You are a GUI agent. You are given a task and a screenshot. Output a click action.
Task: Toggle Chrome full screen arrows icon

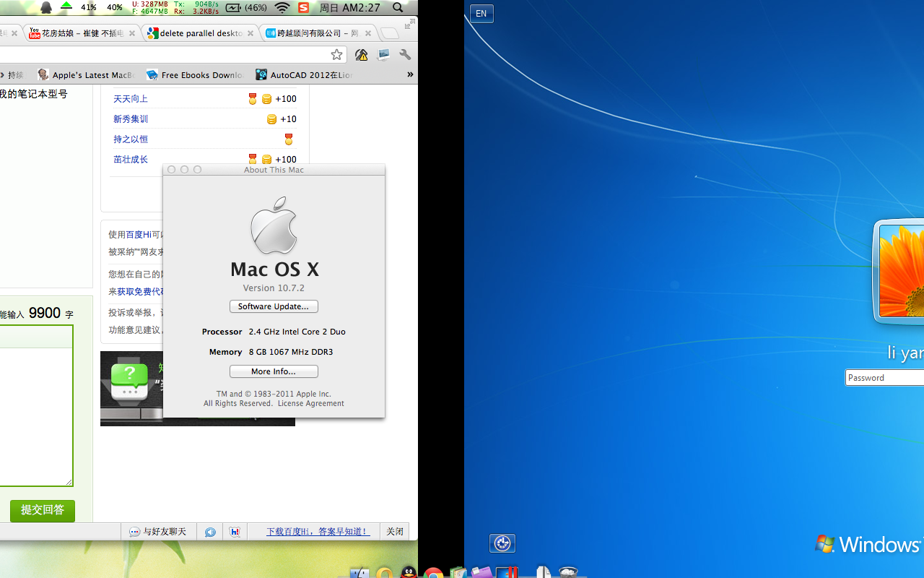tap(409, 24)
